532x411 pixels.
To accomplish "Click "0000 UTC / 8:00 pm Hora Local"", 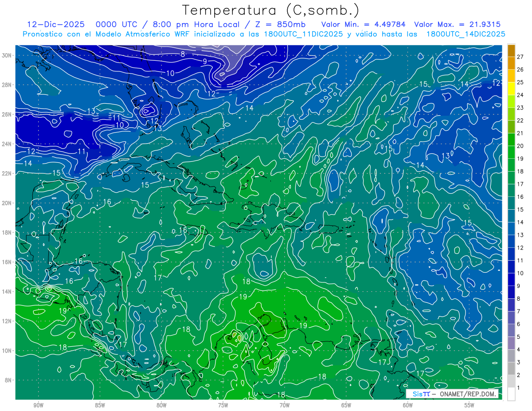I will [168, 24].
